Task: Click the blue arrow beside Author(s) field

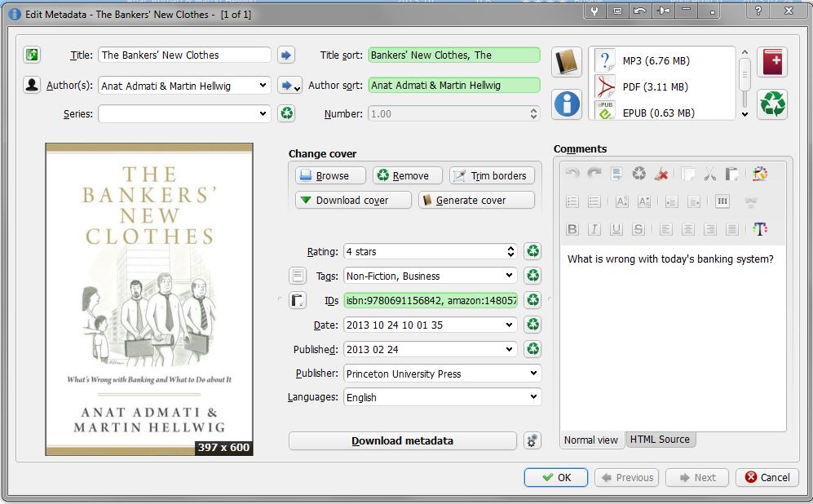Action: [x=289, y=86]
